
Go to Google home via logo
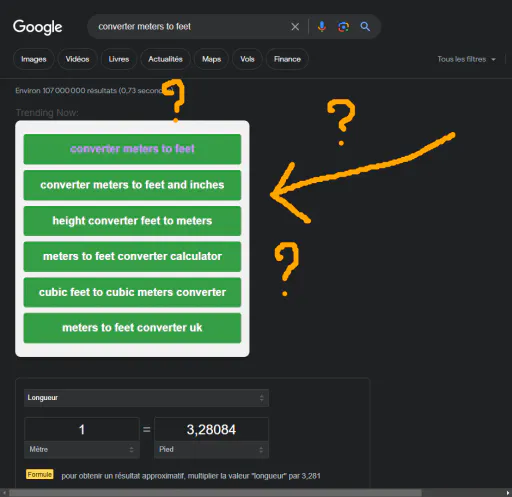coord(37,27)
